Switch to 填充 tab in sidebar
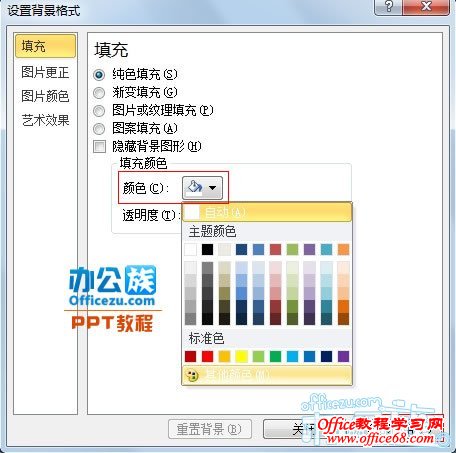This screenshot has width=456, height=453. click(45, 46)
